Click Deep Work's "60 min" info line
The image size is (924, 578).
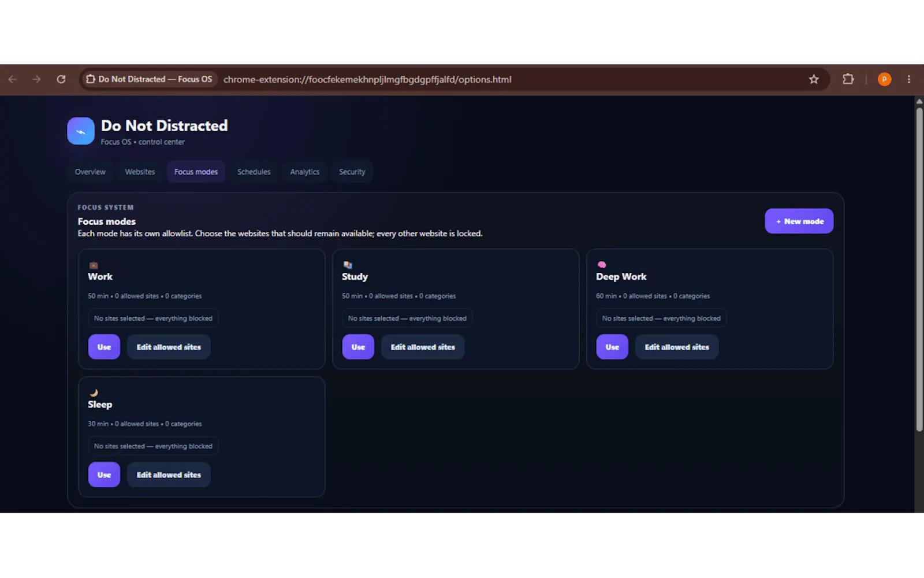coord(653,296)
